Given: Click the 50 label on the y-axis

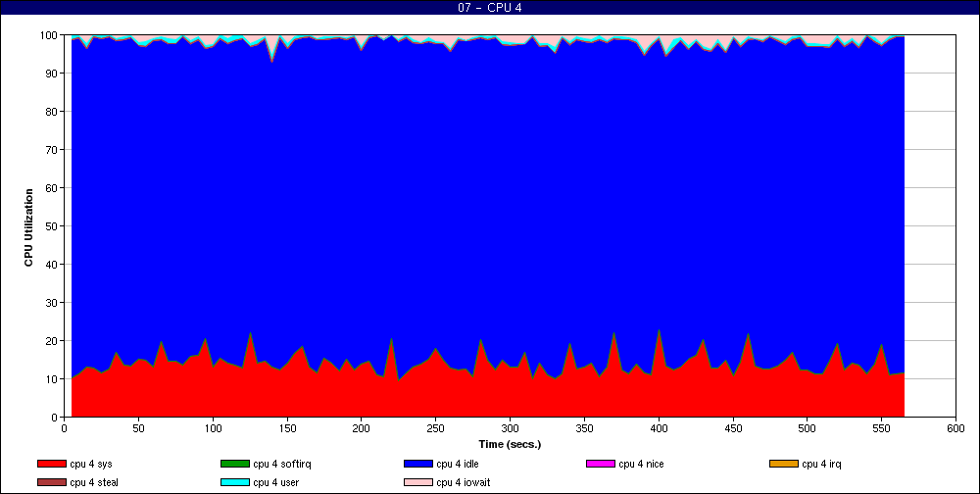Looking at the screenshot, I should point(50,226).
